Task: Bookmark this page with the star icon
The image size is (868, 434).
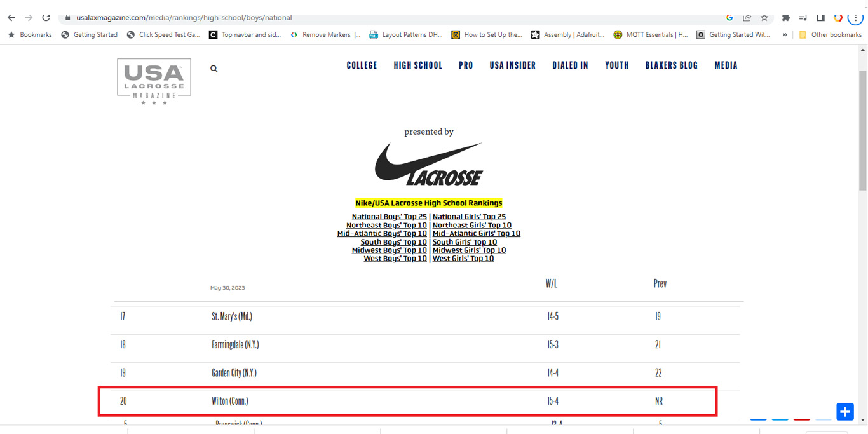Action: point(764,18)
